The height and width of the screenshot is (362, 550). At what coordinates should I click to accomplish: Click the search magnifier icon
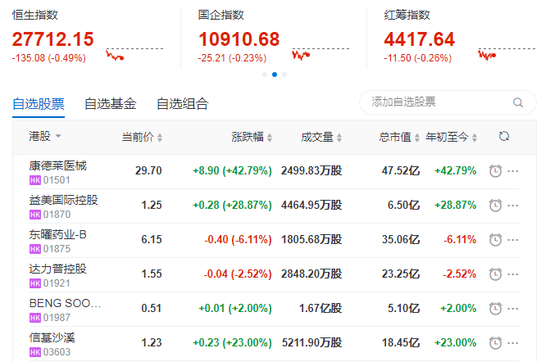(x=518, y=102)
